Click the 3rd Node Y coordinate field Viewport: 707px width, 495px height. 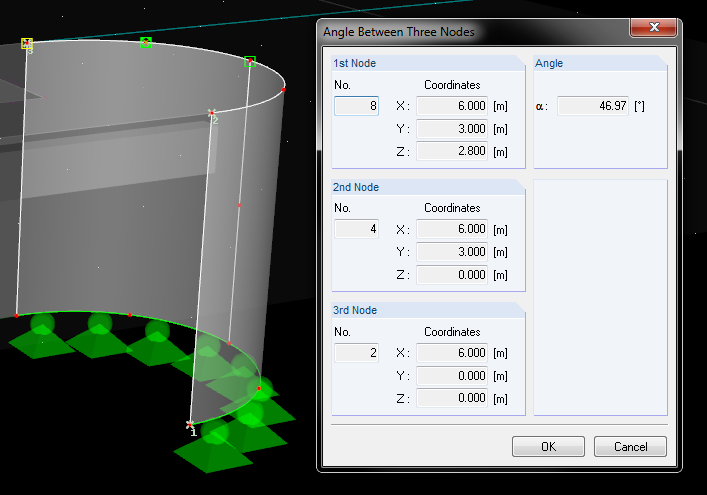(x=452, y=376)
